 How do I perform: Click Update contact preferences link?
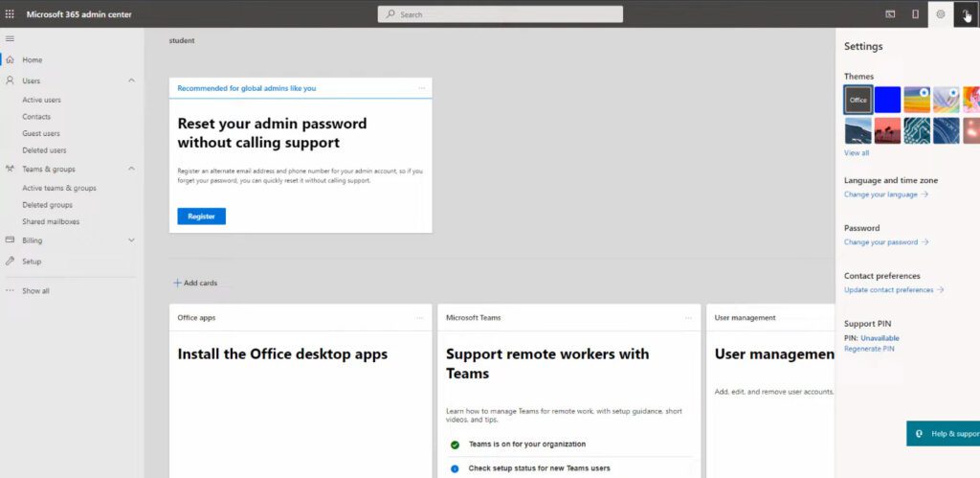pos(894,290)
